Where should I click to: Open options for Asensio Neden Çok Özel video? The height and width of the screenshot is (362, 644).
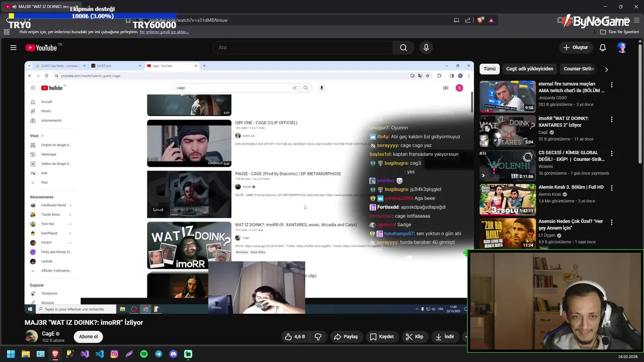coord(612,222)
